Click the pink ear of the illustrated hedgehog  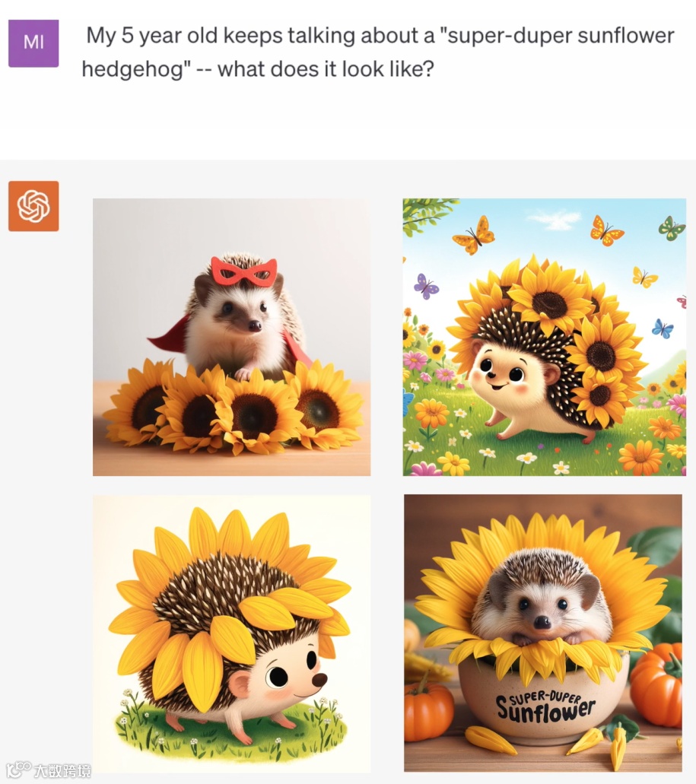[240, 684]
